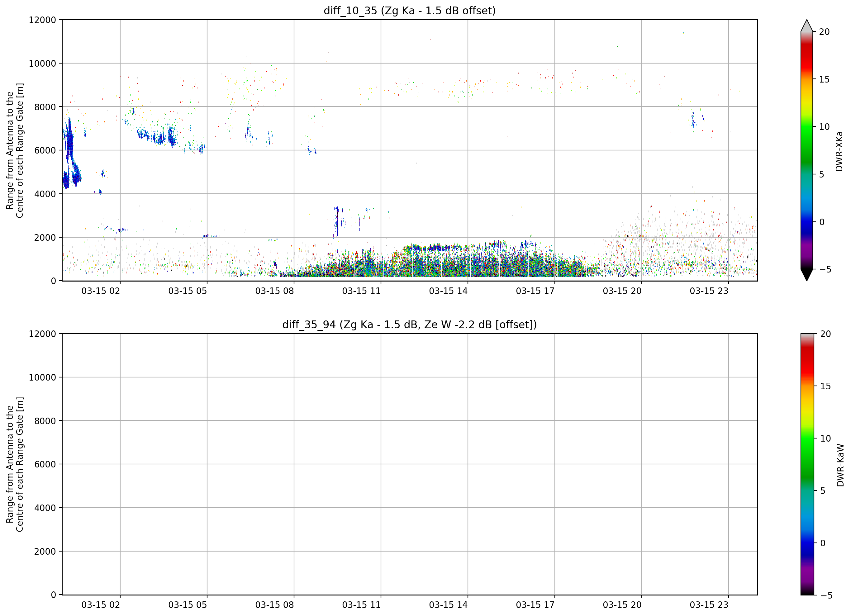
Task: Click the '8000' y-tick of the diff_35_94 plot
Action: click(x=45, y=421)
